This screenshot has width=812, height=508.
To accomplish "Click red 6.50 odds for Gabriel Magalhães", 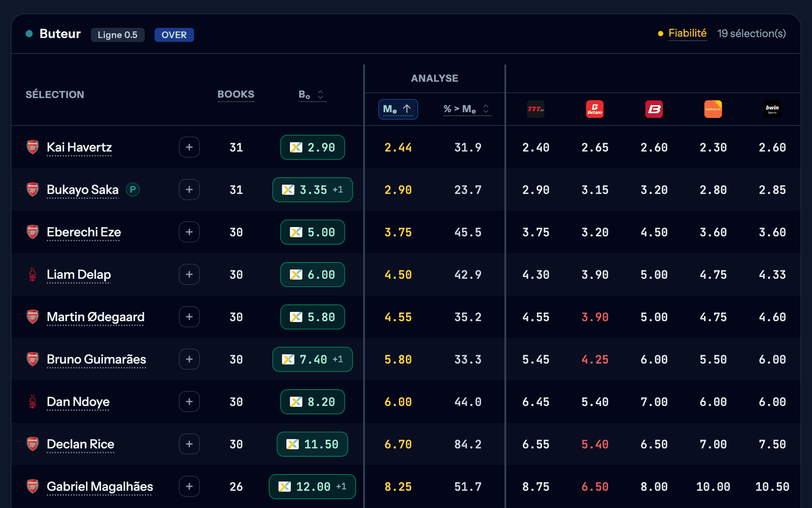I will pos(595,487).
